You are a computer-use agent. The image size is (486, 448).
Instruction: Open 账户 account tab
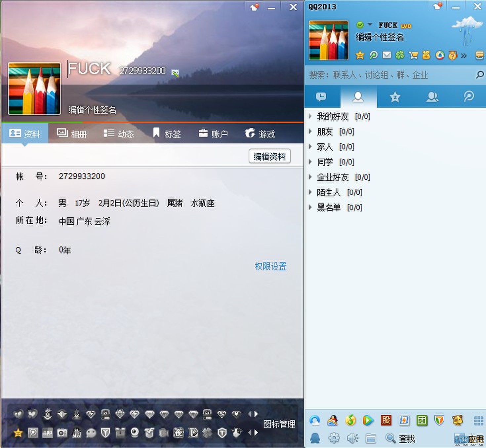[x=213, y=134]
